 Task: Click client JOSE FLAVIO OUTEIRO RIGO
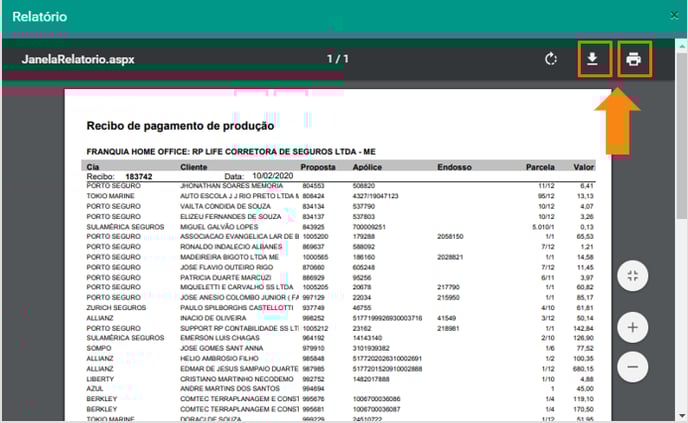click(226, 267)
